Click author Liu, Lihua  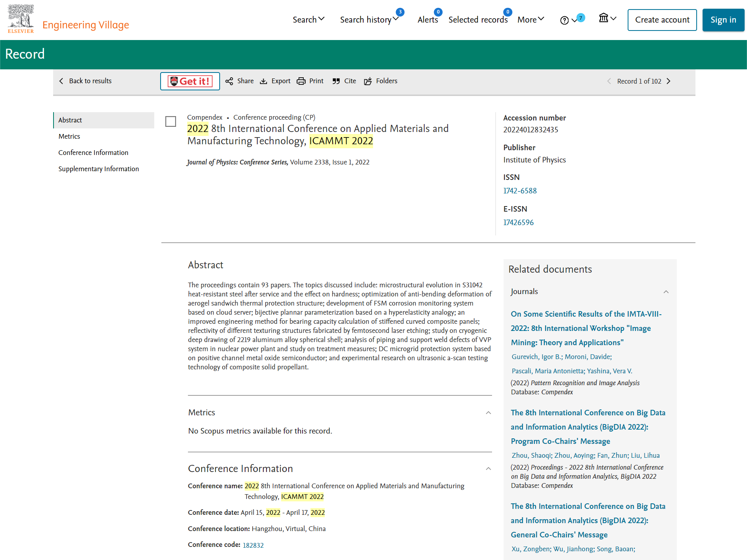[x=645, y=455]
